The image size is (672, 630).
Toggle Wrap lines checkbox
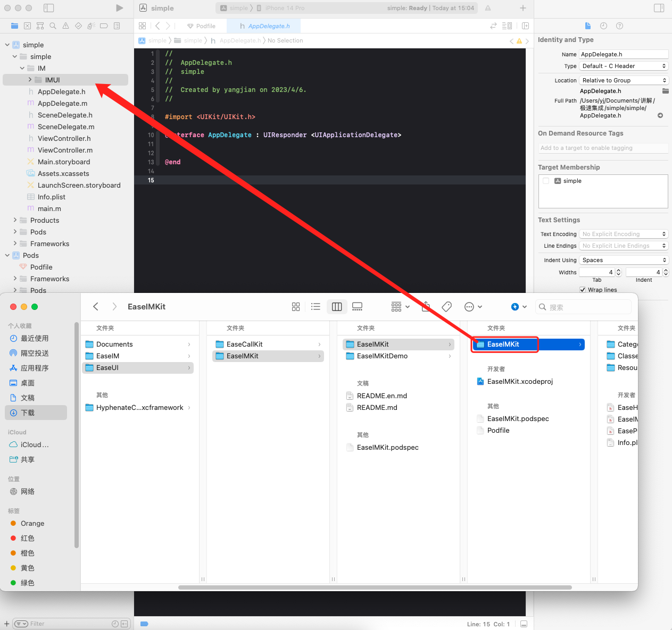point(583,290)
